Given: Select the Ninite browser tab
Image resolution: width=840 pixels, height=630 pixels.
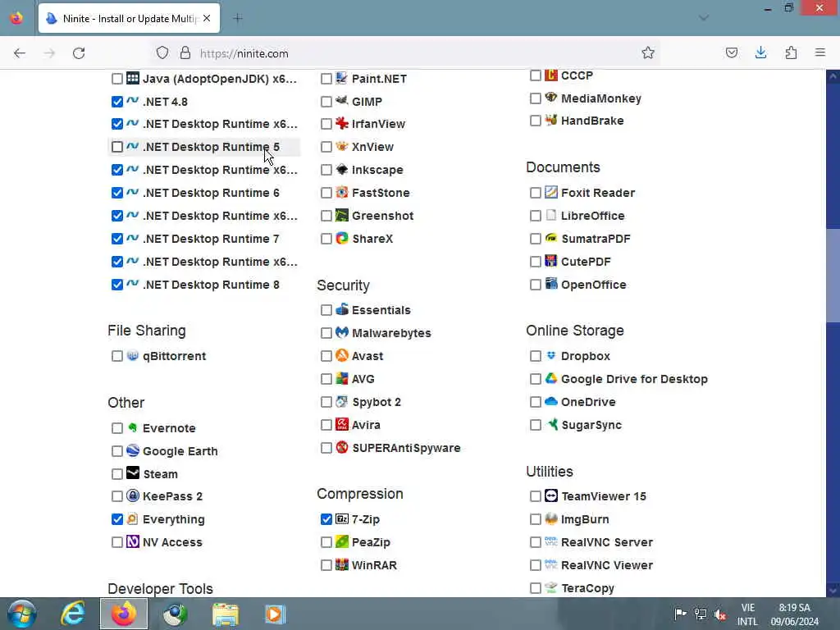Looking at the screenshot, I should (x=129, y=18).
